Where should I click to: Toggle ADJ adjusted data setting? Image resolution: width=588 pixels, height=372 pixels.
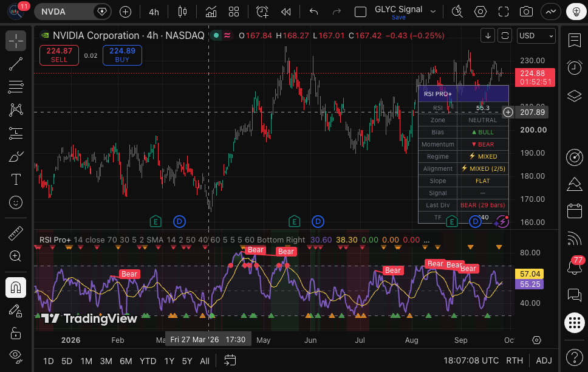[544, 360]
